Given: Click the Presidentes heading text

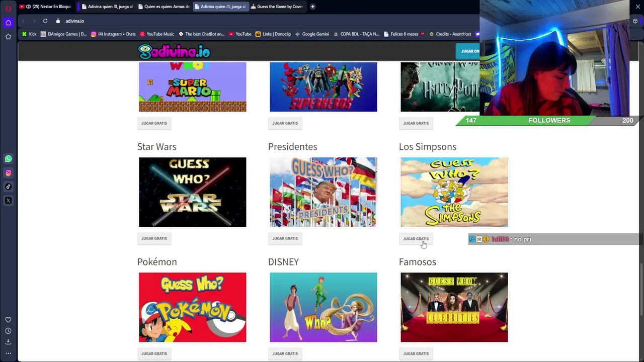Looking at the screenshot, I should (292, 147).
